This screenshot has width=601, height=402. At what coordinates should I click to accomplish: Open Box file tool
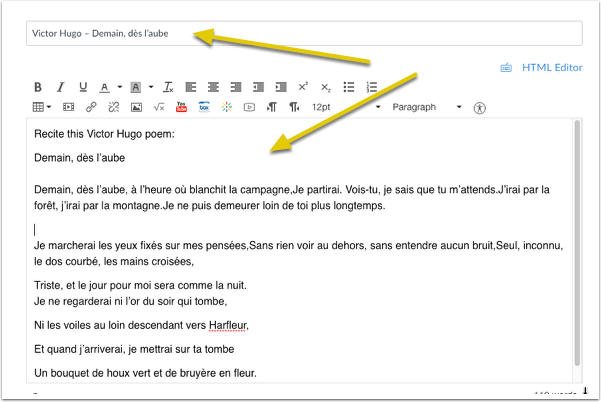204,107
